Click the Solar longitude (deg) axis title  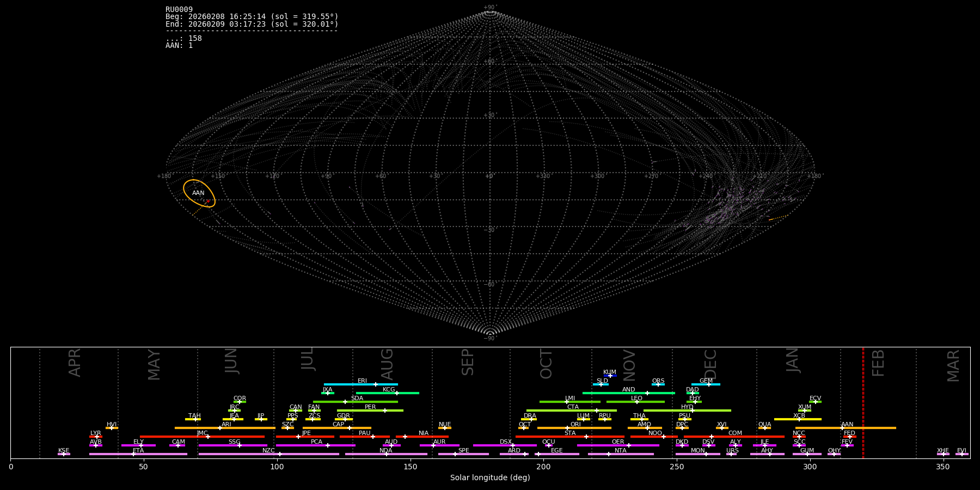(x=490, y=477)
